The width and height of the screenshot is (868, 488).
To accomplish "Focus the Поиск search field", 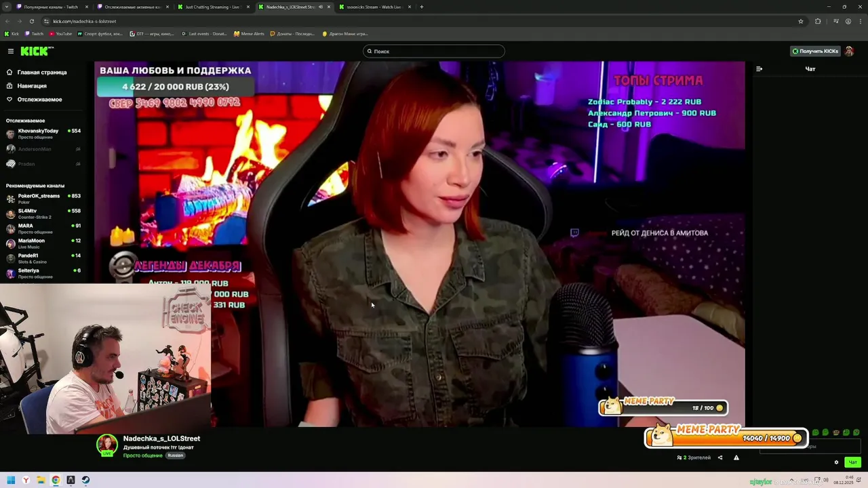I will pyautogui.click(x=434, y=52).
